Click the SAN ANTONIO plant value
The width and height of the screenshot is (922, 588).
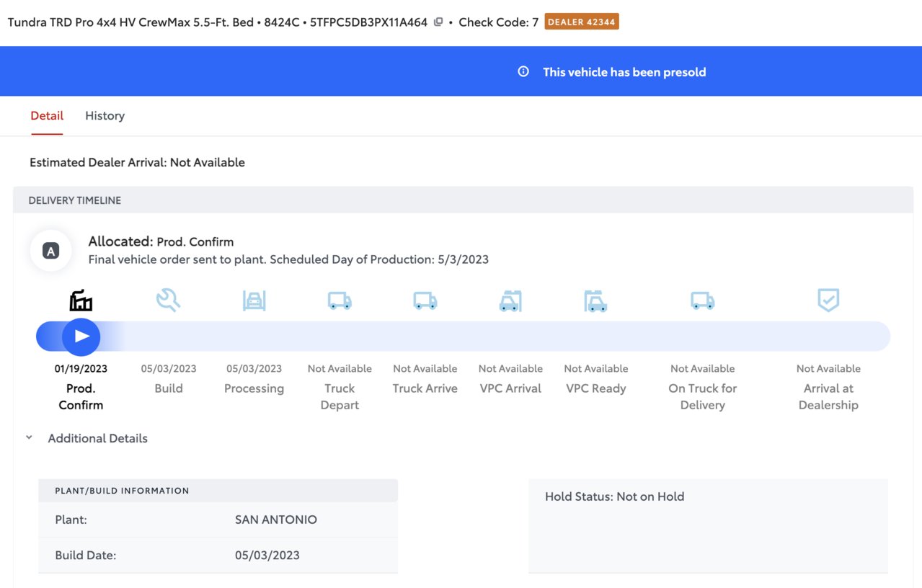pos(276,520)
